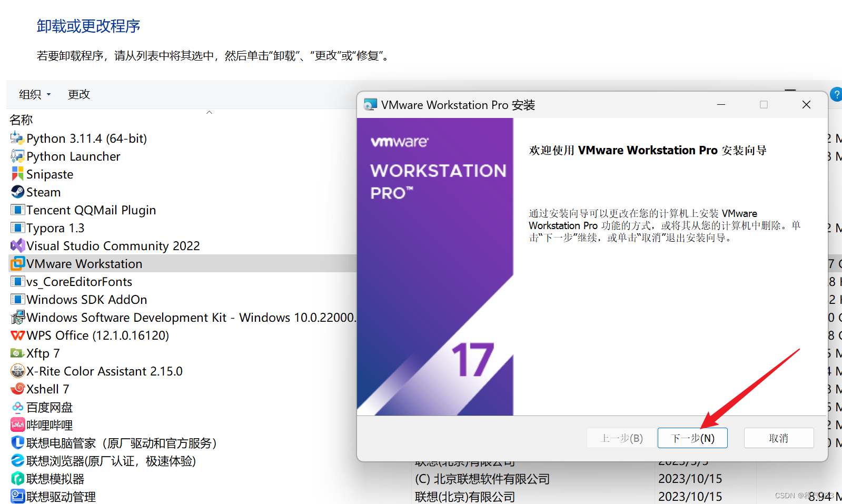Select the 哔哩哔哩 entry

click(x=49, y=425)
